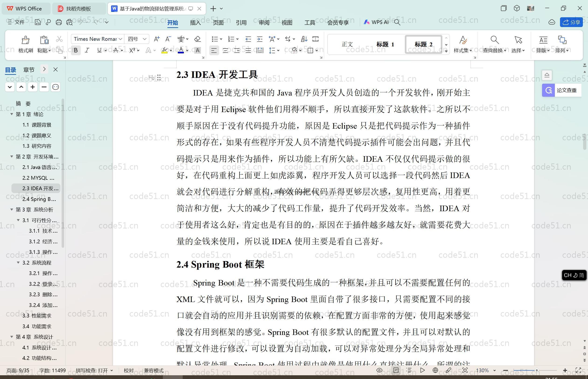This screenshot has width=588, height=379.
Task: Click the Format Painter (格式刷) icon
Action: pos(26,40)
